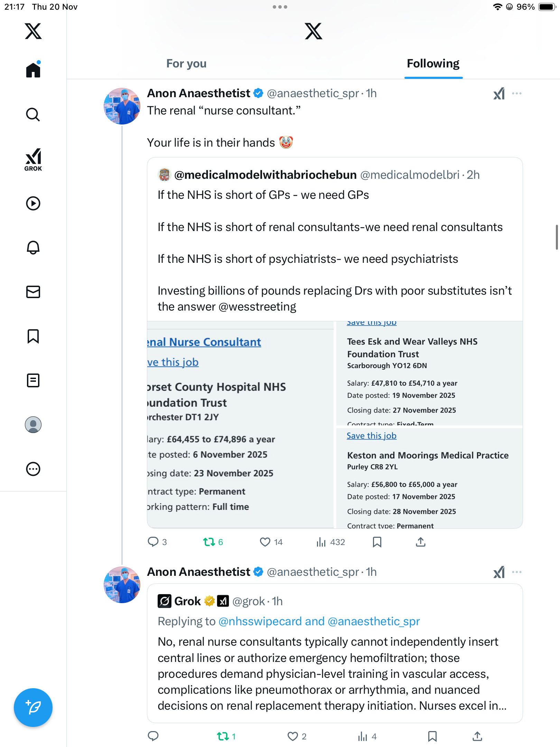The width and height of the screenshot is (560, 747).
Task: Bookmark the renal nurse consultant post
Action: 377,542
